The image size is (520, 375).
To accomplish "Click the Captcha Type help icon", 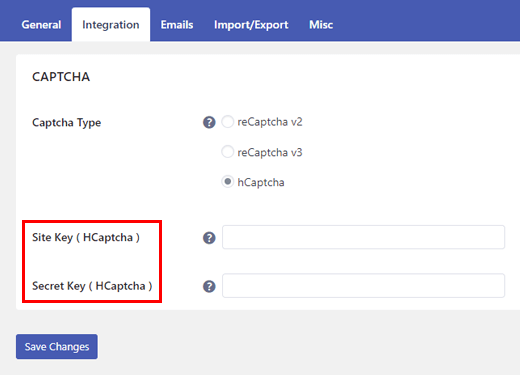I will (209, 122).
